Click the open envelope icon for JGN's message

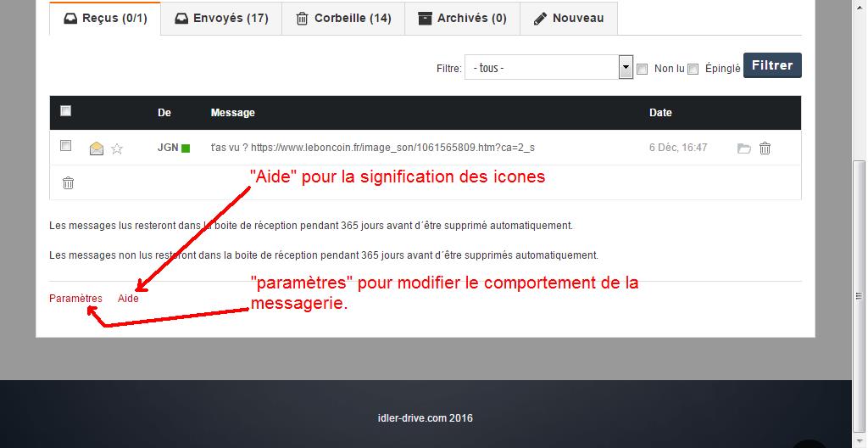(97, 148)
